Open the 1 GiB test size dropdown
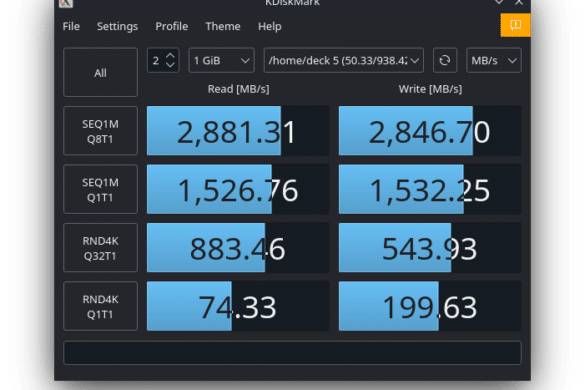585x390 pixels. [221, 60]
